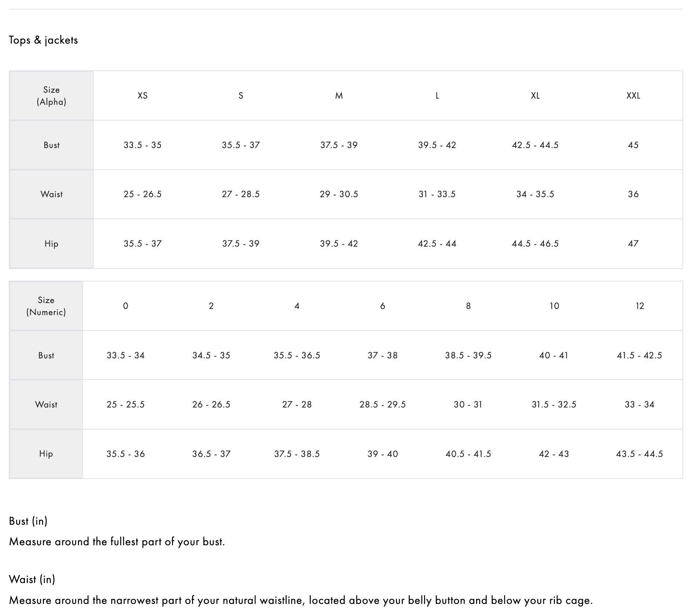Click numeric size 12 column header
The width and height of the screenshot is (692, 616).
tap(640, 306)
